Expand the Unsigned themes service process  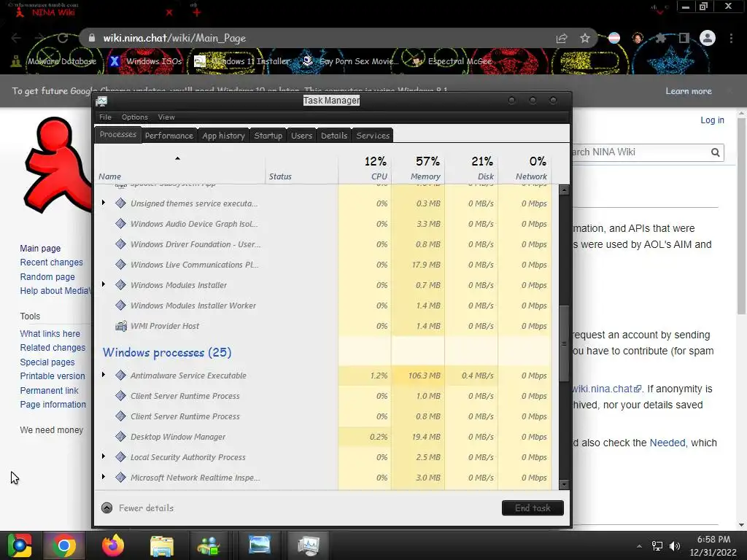coord(104,203)
